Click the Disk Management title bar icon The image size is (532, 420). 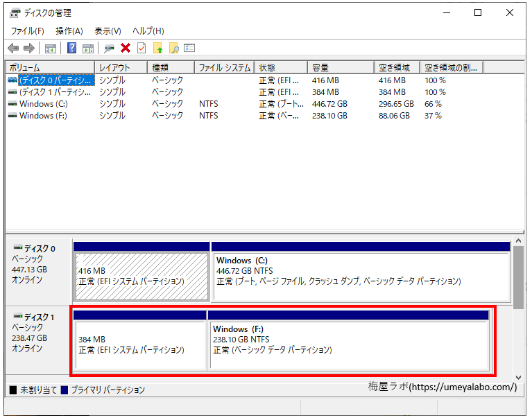[x=15, y=13]
